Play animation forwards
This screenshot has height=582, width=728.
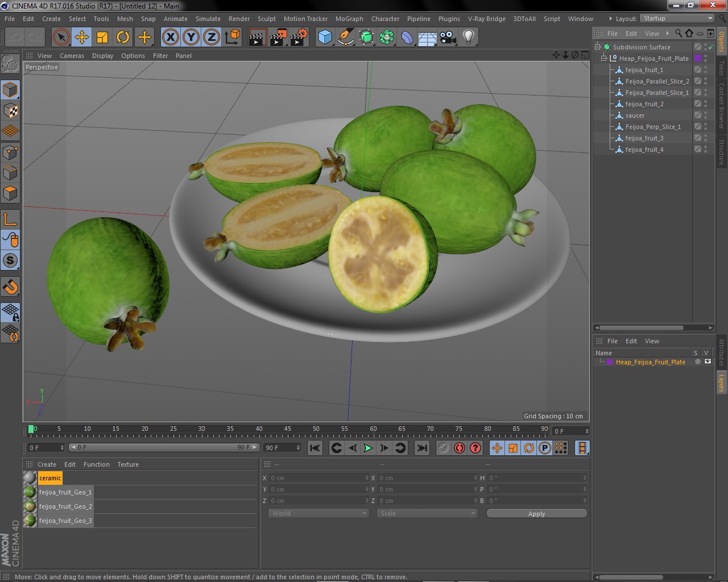click(x=368, y=448)
